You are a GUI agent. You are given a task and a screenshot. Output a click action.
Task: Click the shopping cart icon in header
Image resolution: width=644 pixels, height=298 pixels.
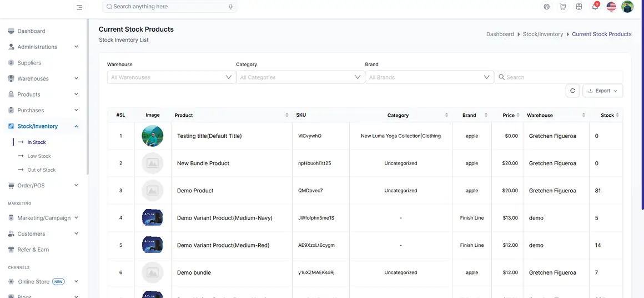point(563,7)
